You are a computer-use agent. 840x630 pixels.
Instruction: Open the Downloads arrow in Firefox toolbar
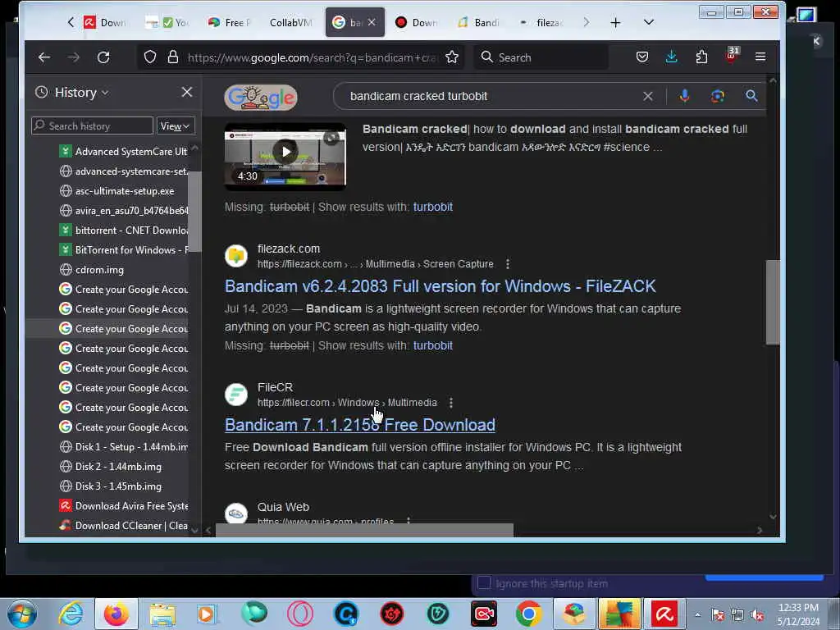pos(671,57)
